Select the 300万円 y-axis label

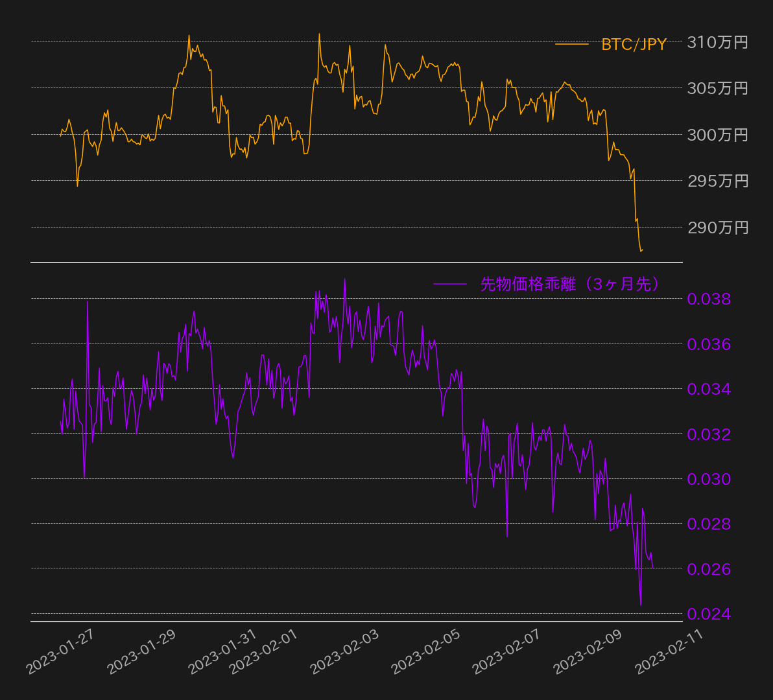point(717,135)
